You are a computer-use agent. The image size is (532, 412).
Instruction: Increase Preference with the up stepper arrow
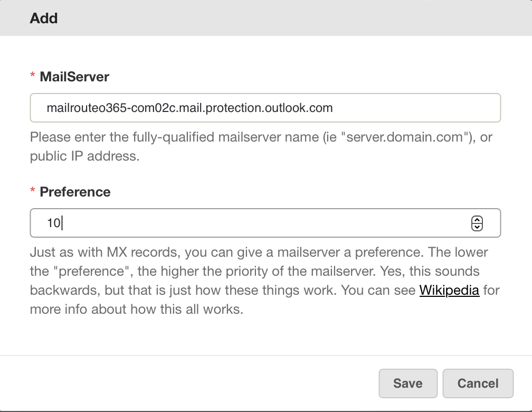coord(477,220)
